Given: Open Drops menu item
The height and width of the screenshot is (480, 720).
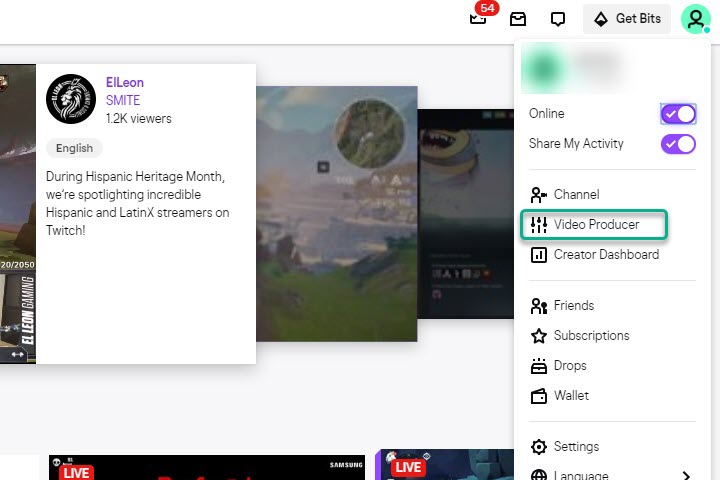Looking at the screenshot, I should [x=612, y=366].
